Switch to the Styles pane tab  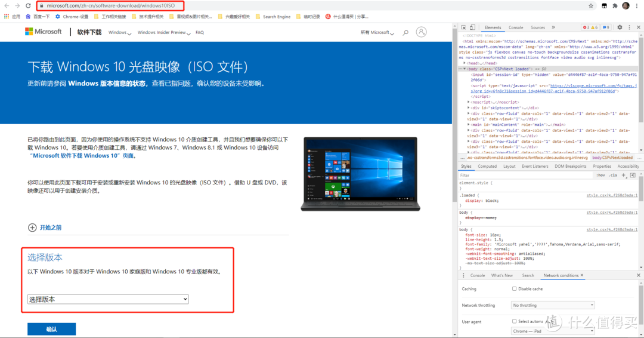coord(466,167)
